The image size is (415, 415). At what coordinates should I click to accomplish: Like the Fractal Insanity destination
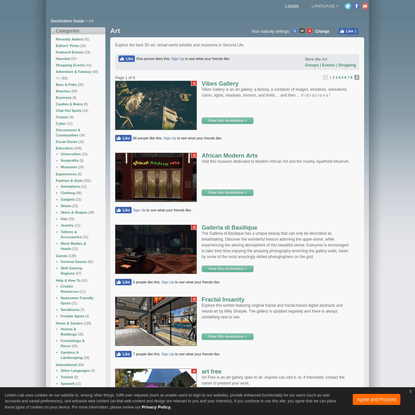coord(123,354)
